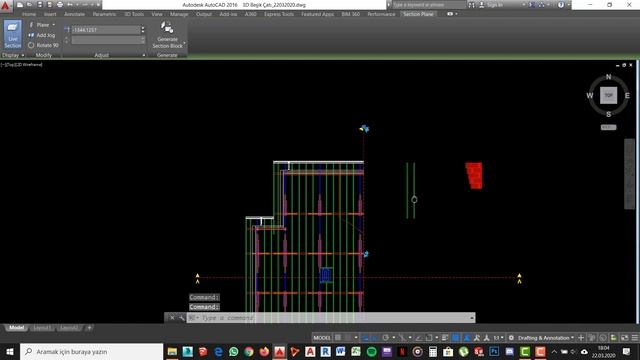Click the Autodesk Exchange Apps icon
Screen dimensions: 640x360
pos(532,5)
